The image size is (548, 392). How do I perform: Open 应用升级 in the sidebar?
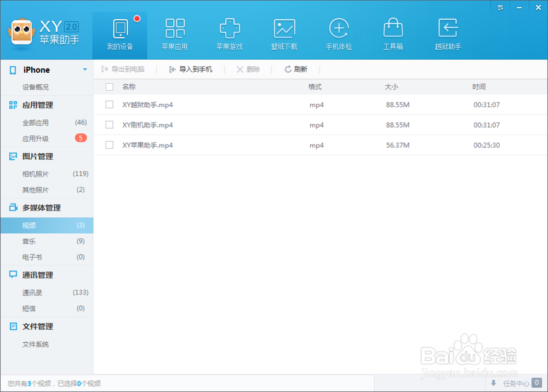point(36,139)
